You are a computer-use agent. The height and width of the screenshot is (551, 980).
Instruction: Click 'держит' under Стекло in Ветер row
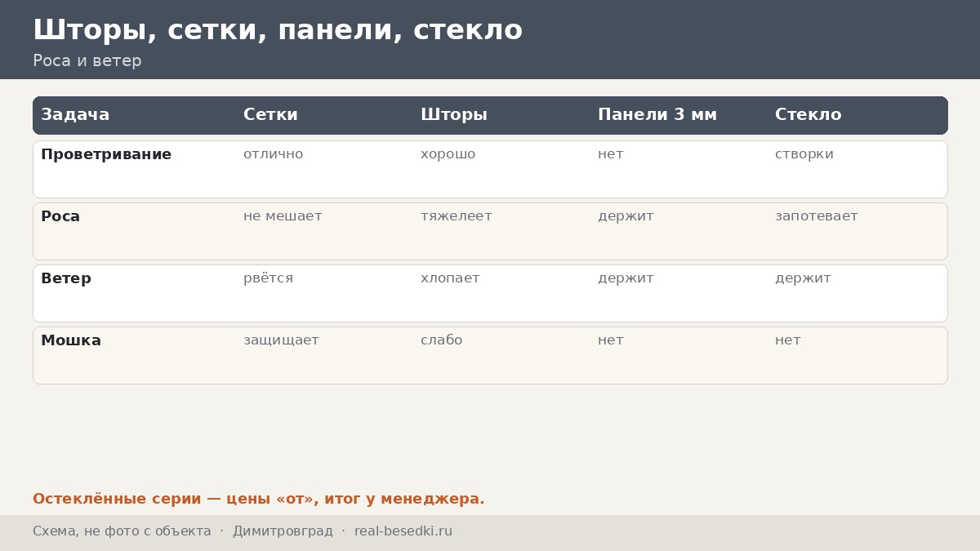tap(803, 278)
